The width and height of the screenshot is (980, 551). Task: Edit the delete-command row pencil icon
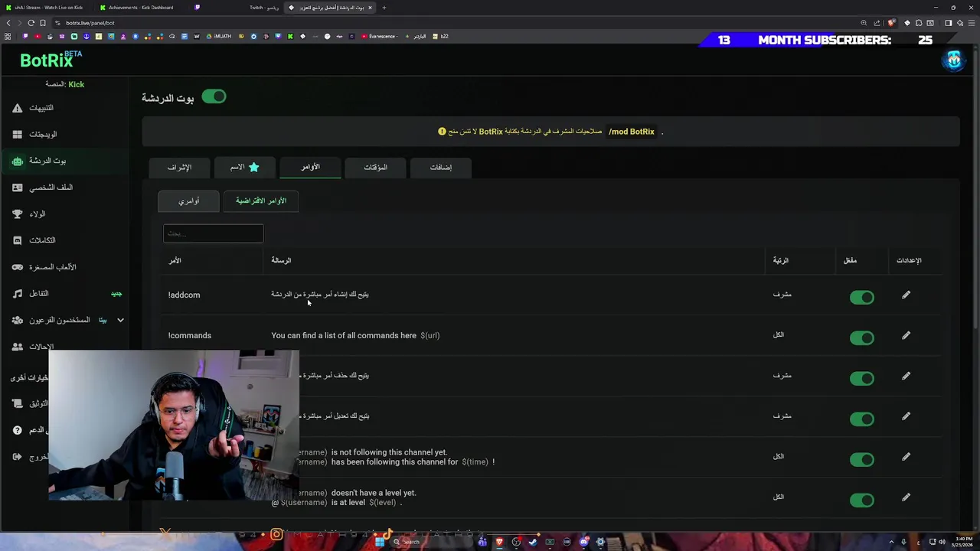[906, 376]
